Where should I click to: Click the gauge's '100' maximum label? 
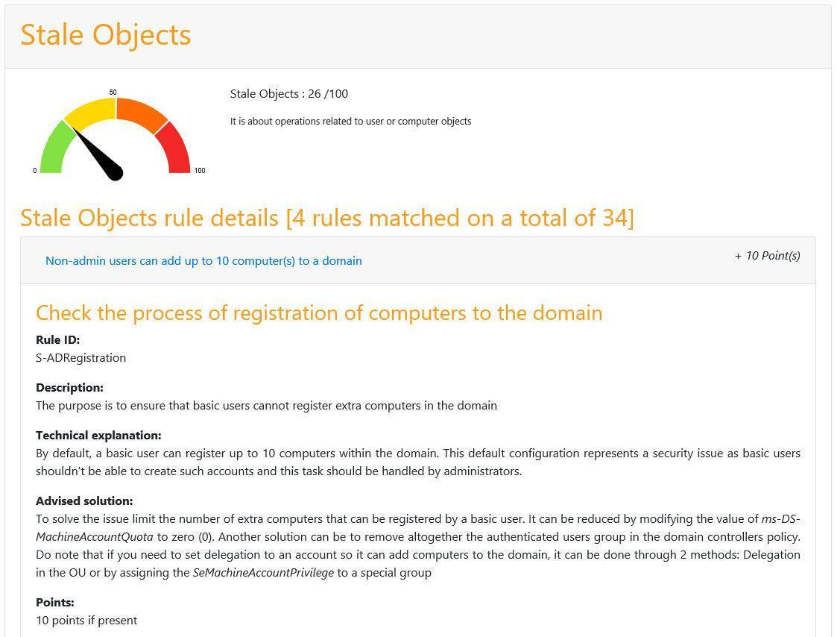pyautogui.click(x=199, y=171)
